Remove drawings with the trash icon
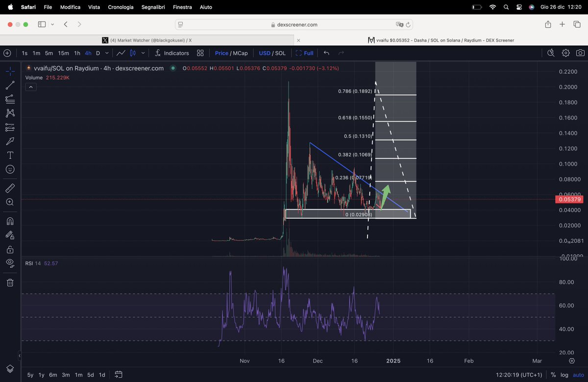 [x=10, y=282]
